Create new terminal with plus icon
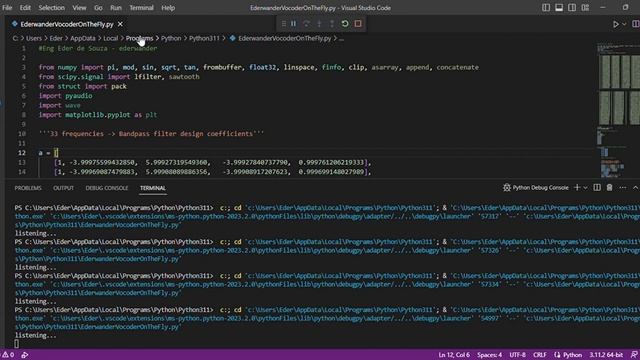Screen dimensions: 640x360 click(x=577, y=188)
